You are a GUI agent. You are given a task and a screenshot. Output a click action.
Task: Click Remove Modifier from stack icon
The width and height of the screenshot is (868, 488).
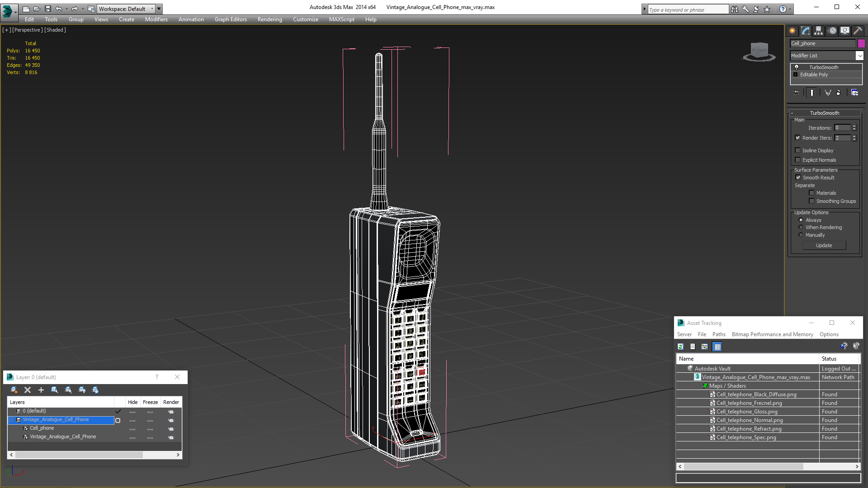(x=839, y=93)
